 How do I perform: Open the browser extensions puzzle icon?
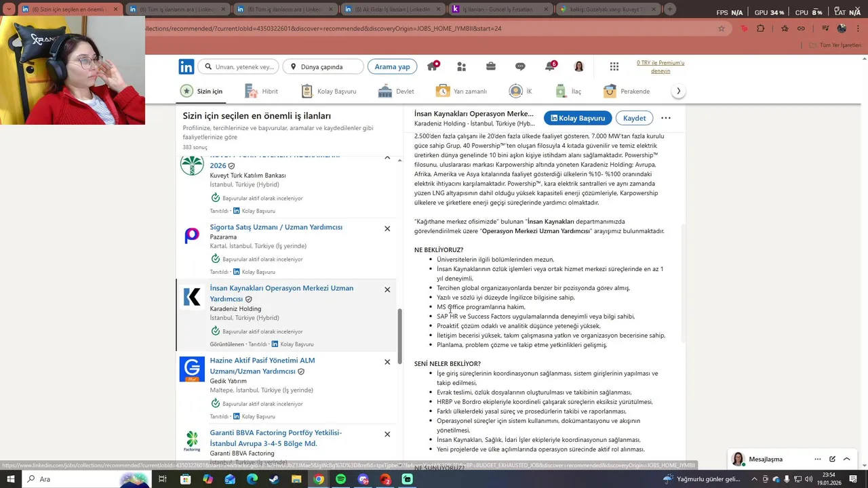point(760,28)
